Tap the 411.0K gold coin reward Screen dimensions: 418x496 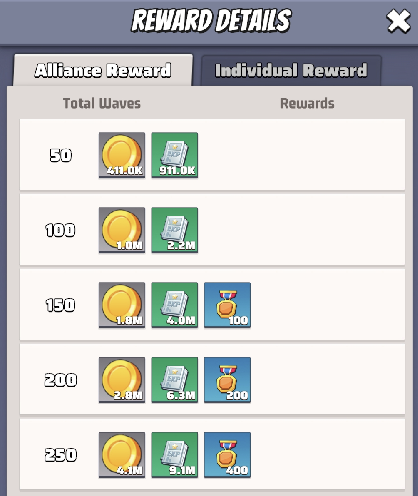[122, 155]
